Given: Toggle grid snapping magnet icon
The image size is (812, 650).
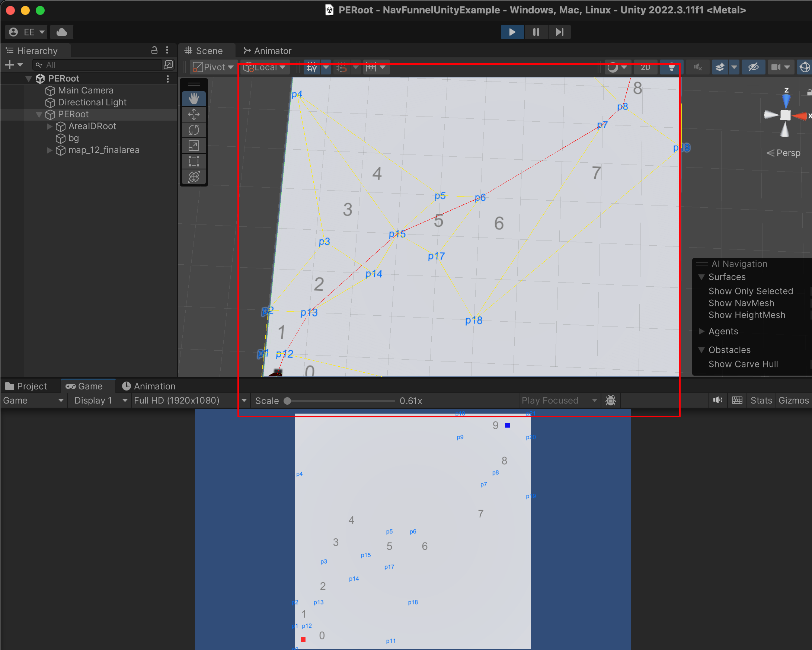Looking at the screenshot, I should coord(341,67).
